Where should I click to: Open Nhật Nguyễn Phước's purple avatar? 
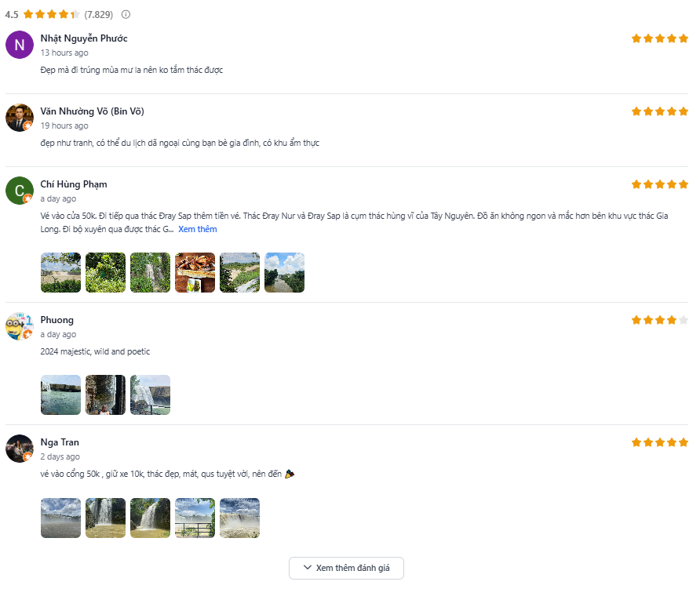point(19,45)
